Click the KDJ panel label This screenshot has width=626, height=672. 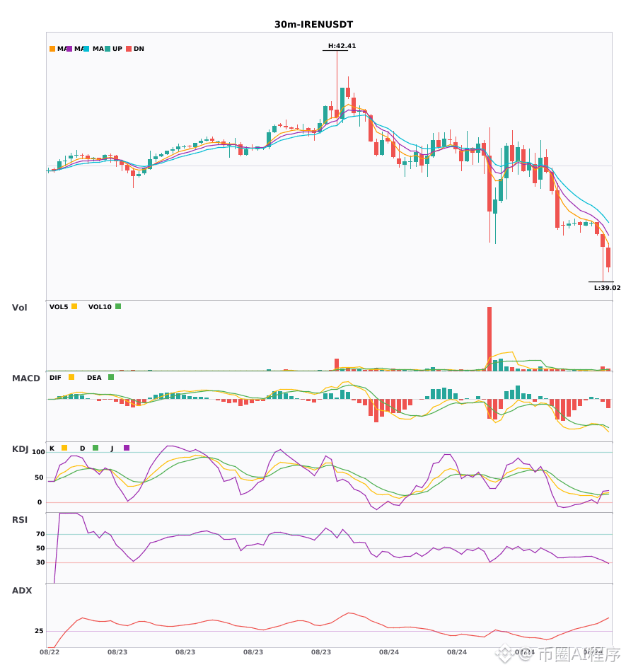[20, 449]
